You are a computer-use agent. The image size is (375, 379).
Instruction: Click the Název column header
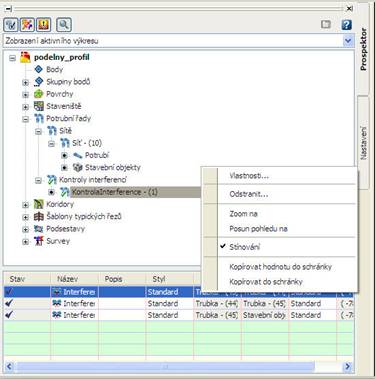(x=74, y=279)
